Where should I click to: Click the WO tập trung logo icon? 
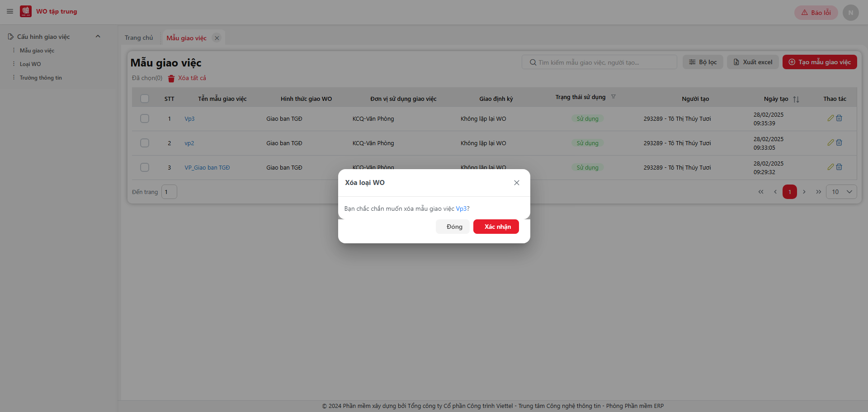[26, 11]
